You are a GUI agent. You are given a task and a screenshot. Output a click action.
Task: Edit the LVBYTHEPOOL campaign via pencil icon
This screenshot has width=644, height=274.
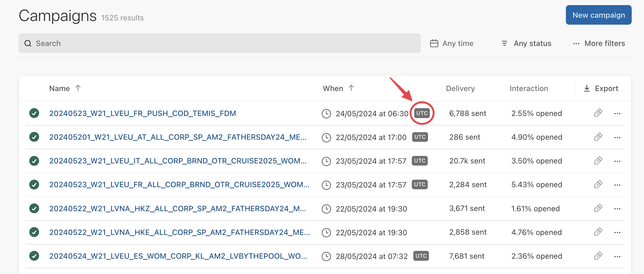click(x=598, y=256)
